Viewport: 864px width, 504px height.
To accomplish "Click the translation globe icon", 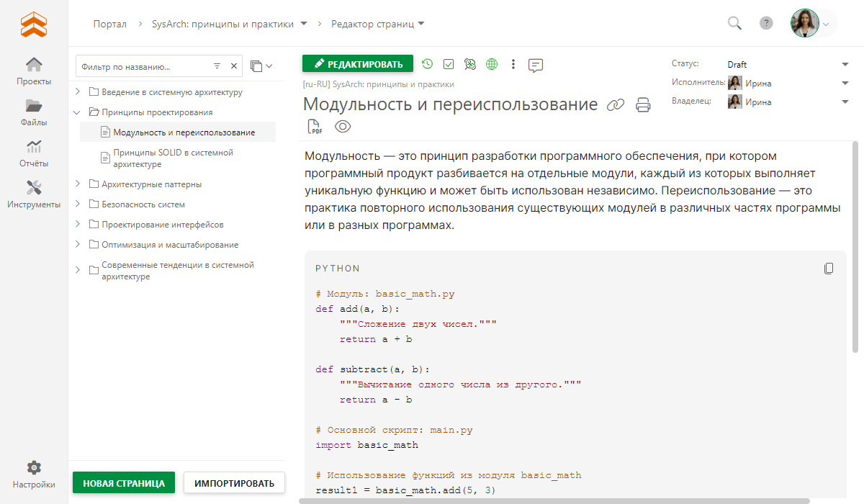I will point(492,64).
